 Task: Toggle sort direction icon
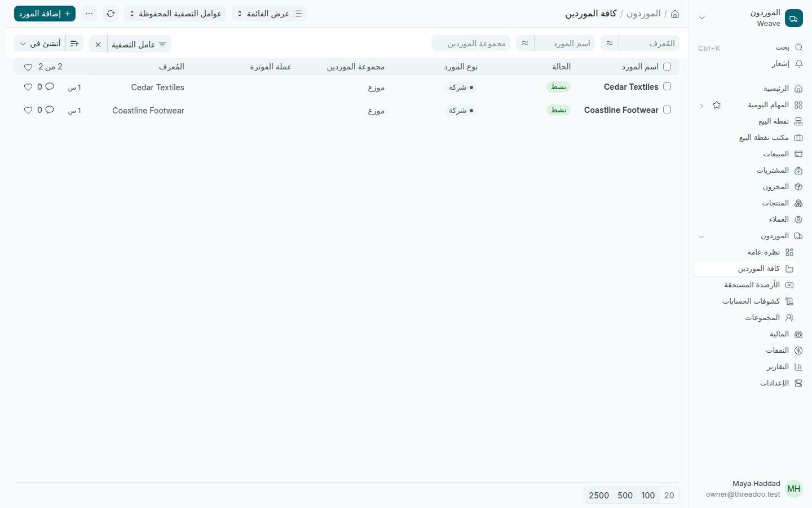(x=74, y=44)
